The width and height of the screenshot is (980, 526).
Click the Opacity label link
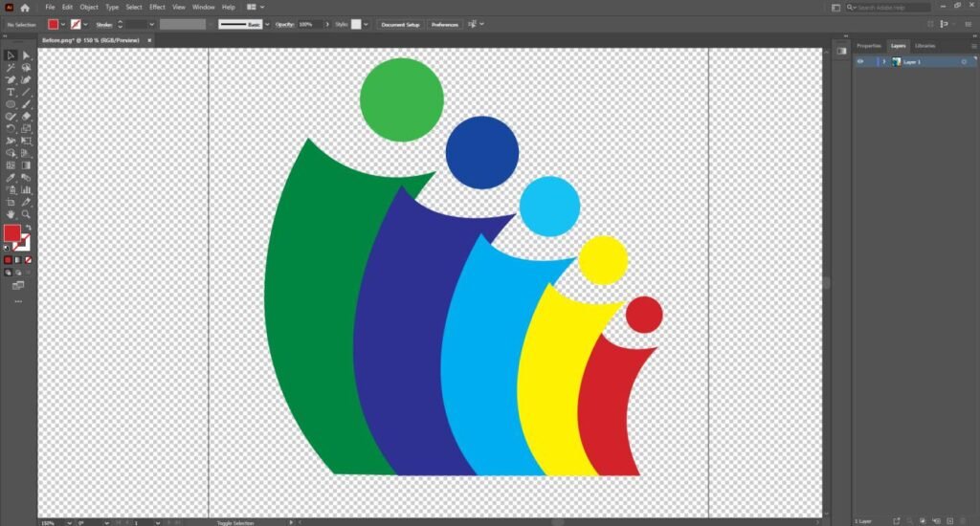click(x=284, y=24)
